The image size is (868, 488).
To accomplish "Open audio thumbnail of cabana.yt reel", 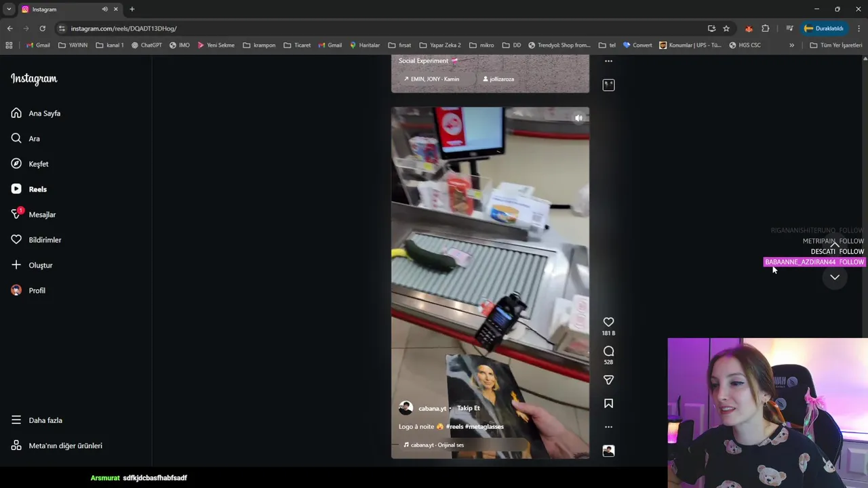I will (608, 451).
